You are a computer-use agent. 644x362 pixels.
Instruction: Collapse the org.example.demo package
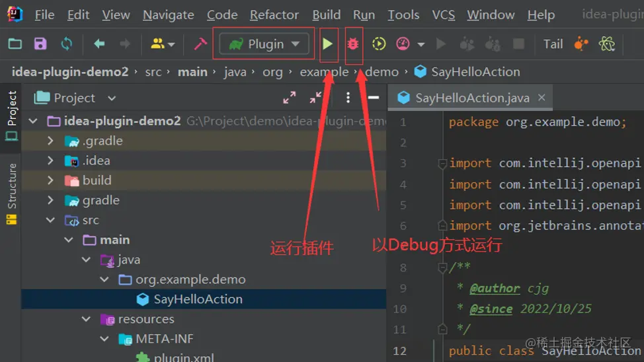click(x=104, y=279)
